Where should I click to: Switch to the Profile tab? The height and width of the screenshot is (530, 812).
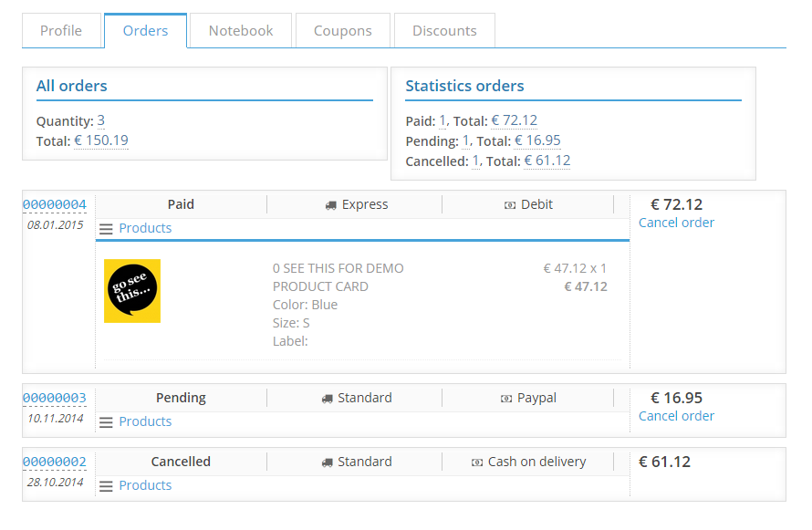pyautogui.click(x=61, y=31)
